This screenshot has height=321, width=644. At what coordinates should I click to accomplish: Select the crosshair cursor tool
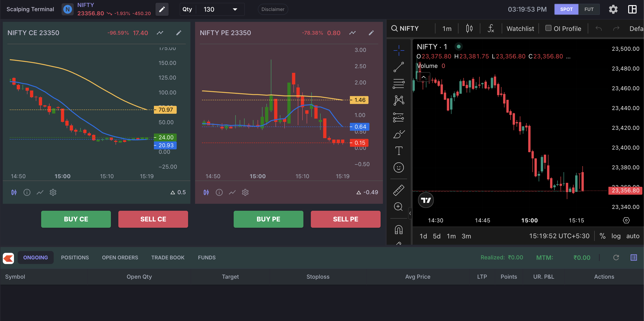399,50
